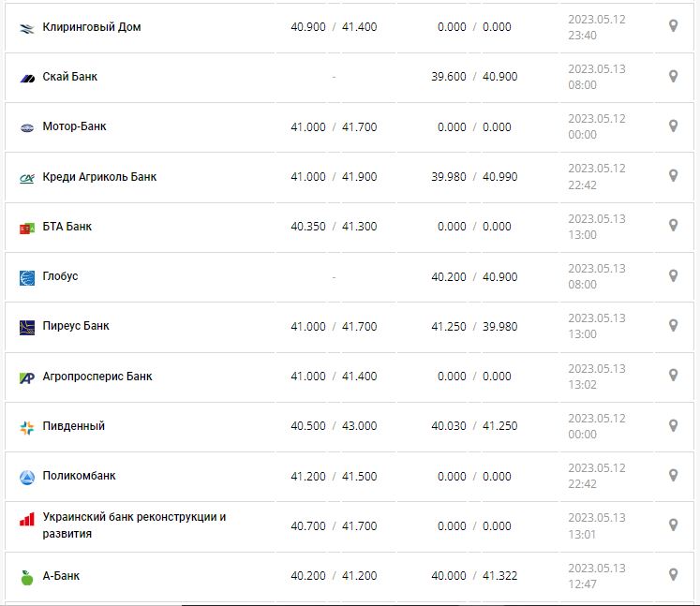Click the А-Банк name link

[x=61, y=576]
